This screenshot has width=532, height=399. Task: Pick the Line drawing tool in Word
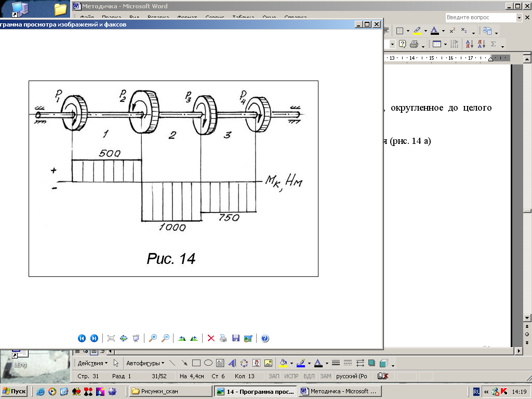coord(172,363)
